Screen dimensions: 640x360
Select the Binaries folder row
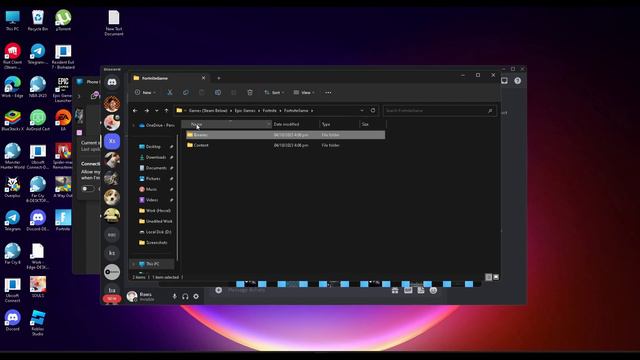[x=285, y=135]
